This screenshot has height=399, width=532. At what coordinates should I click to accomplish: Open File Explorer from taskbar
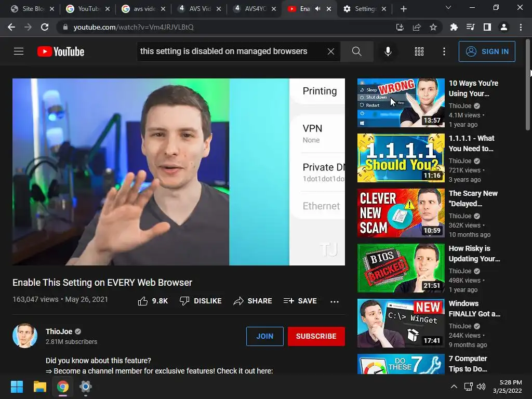pyautogui.click(x=39, y=387)
